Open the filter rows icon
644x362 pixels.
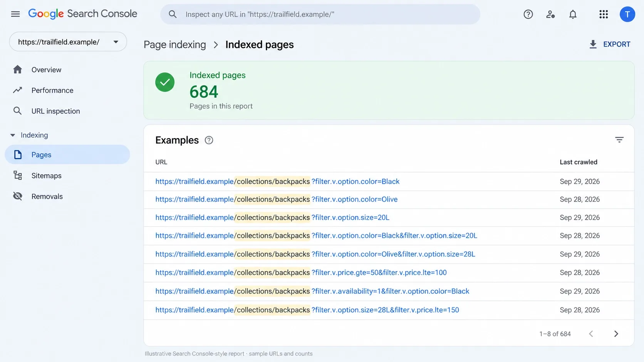pyautogui.click(x=619, y=140)
